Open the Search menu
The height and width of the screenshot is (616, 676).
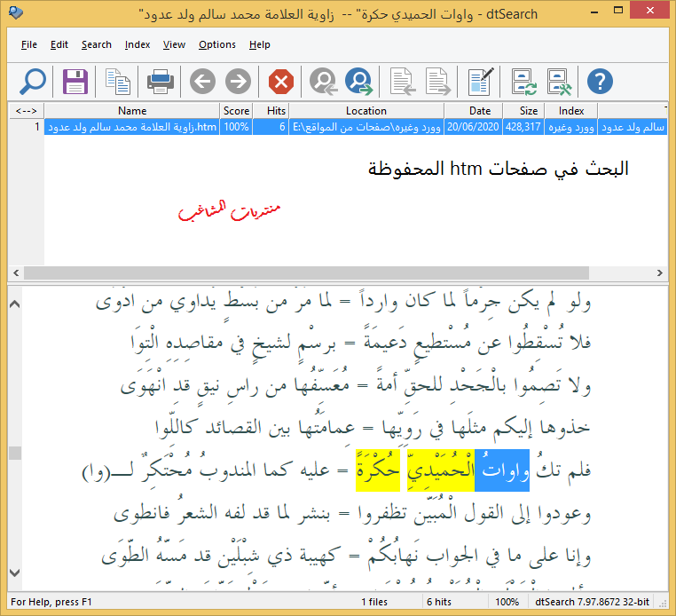pos(96,44)
